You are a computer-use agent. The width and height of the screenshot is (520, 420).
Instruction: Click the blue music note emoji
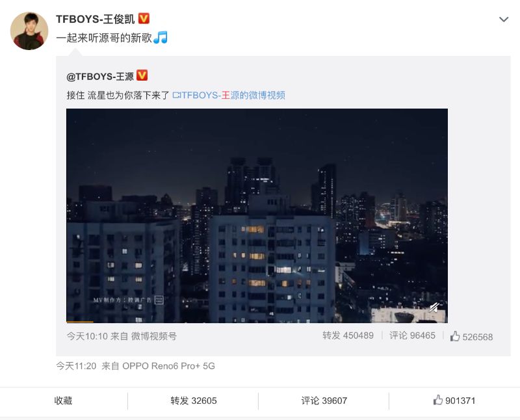point(161,38)
